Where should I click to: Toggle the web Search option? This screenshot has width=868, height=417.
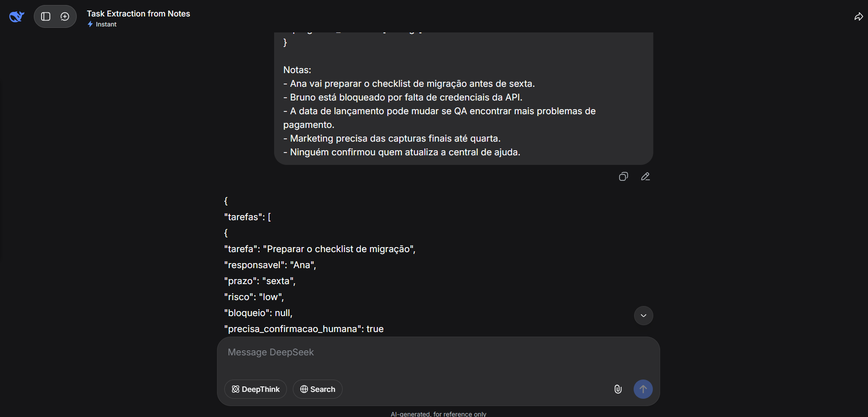tap(318, 389)
